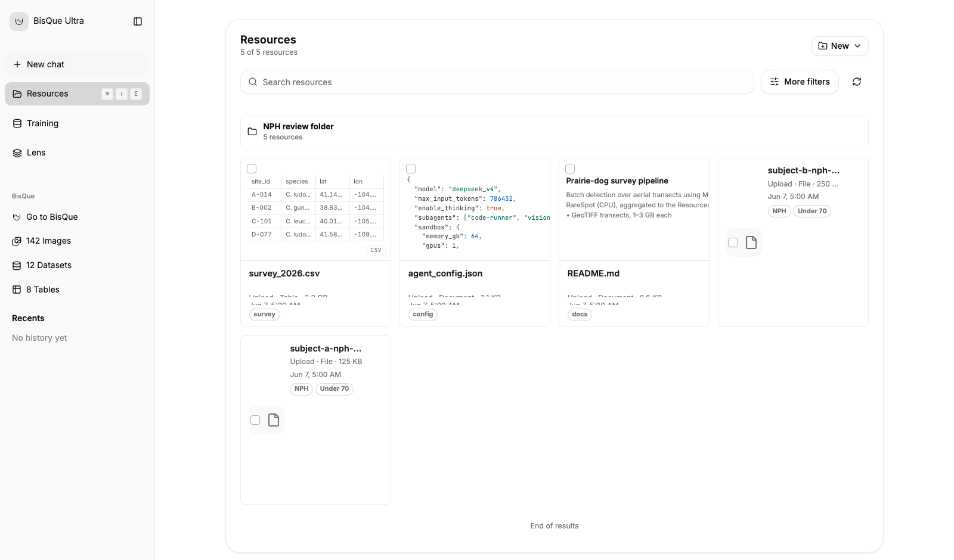Select the agent_config.json checkbox
954x560 pixels.
(411, 169)
